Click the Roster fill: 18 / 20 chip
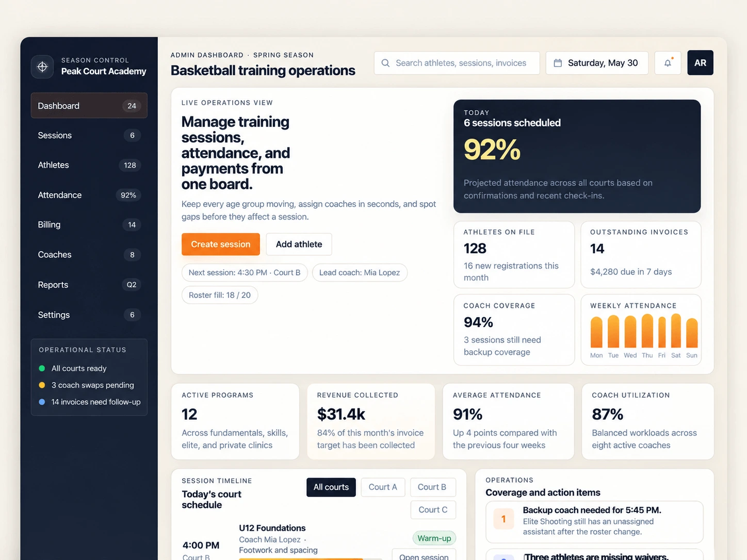The height and width of the screenshot is (560, 747). (x=220, y=295)
